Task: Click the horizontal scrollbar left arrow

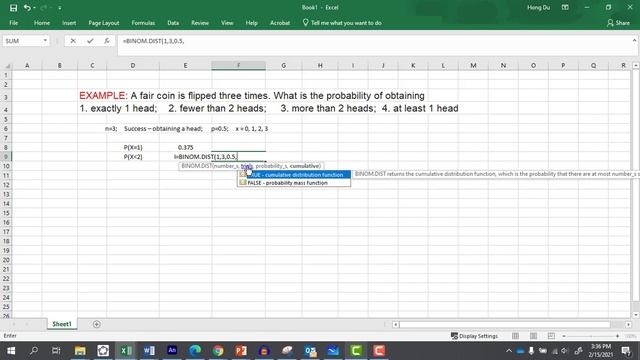Action: coord(396,324)
